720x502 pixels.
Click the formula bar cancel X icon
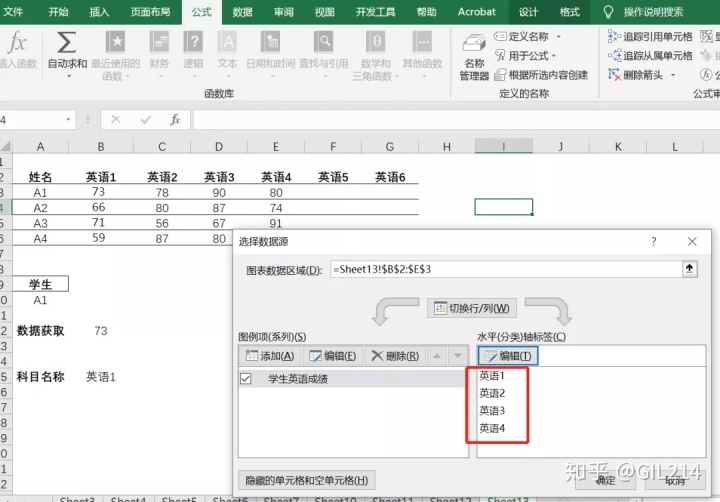(x=116, y=120)
